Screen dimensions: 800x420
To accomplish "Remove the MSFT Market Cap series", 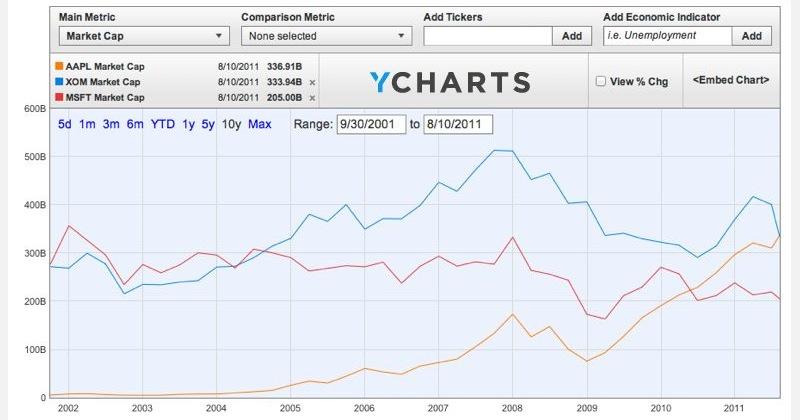I will [x=312, y=98].
